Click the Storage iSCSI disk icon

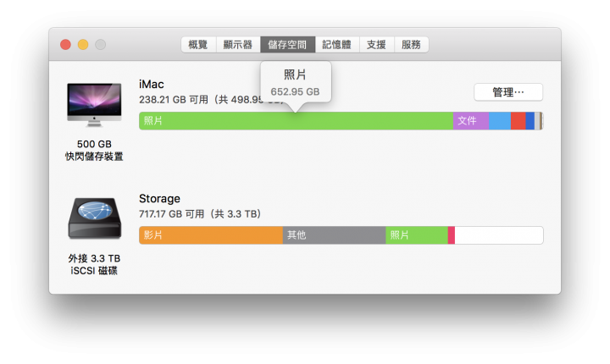coord(95,218)
